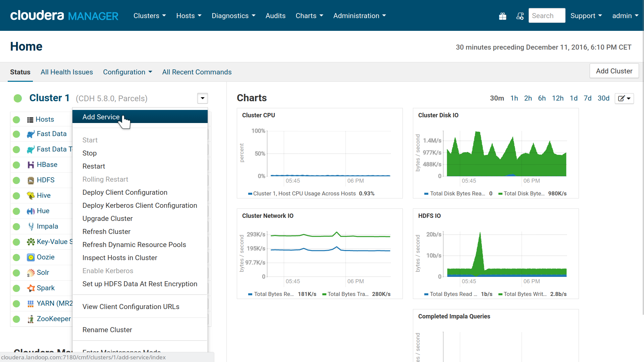Select Add Service from cluster menu
Screen dimensions: 644x362
pos(140,117)
